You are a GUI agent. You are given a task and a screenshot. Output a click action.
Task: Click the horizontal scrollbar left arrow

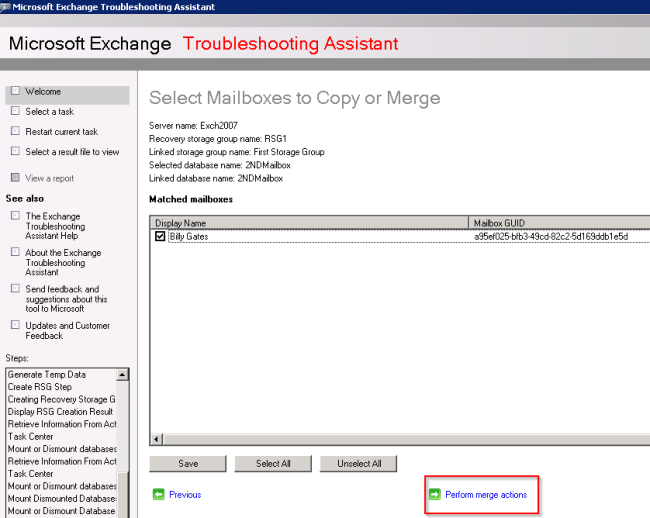tap(157, 439)
